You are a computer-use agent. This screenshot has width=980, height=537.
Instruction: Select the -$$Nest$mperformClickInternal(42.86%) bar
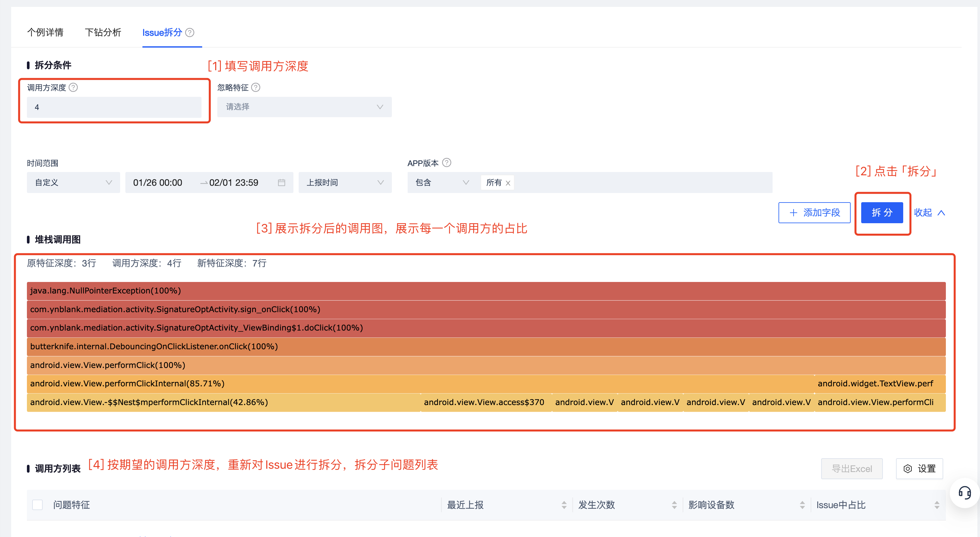[224, 403]
